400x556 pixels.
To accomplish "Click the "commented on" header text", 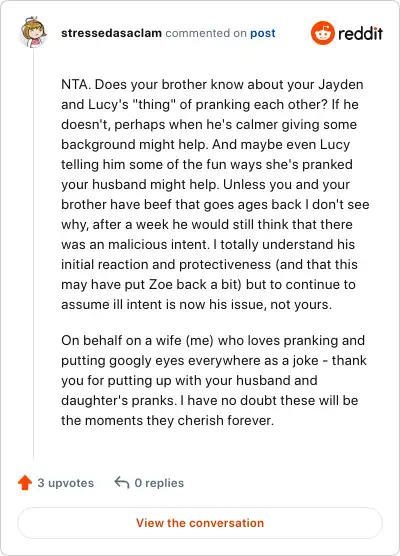I will pyautogui.click(x=206, y=33).
